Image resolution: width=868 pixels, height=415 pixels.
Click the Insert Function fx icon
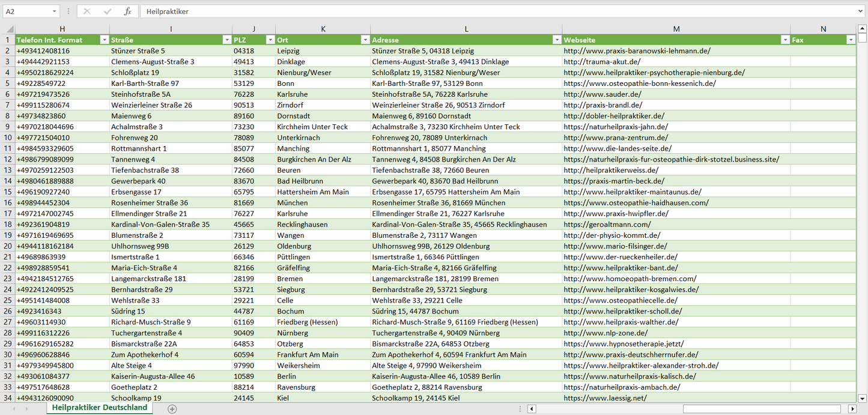(127, 11)
